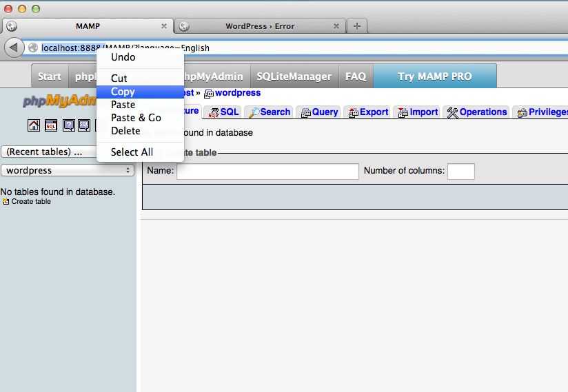Click 'No tables found in database.' sidebar text
Image resolution: width=568 pixels, height=392 pixels.
click(x=58, y=192)
